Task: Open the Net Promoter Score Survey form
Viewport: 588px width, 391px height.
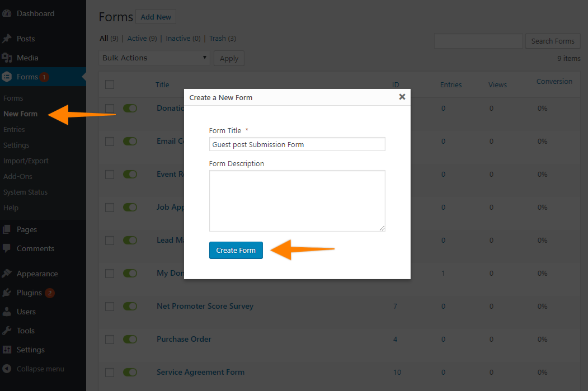Action: click(205, 307)
